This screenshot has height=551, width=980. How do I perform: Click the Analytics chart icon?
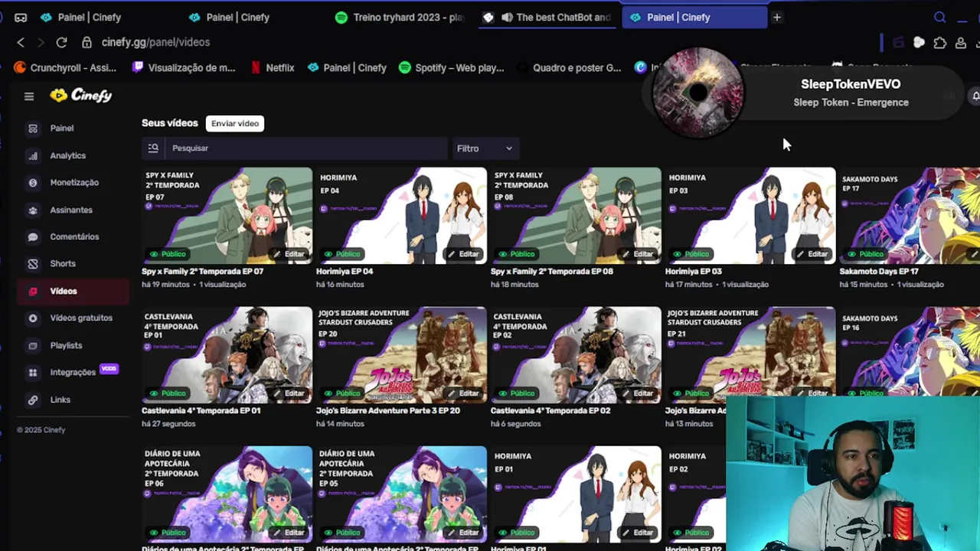point(33,155)
